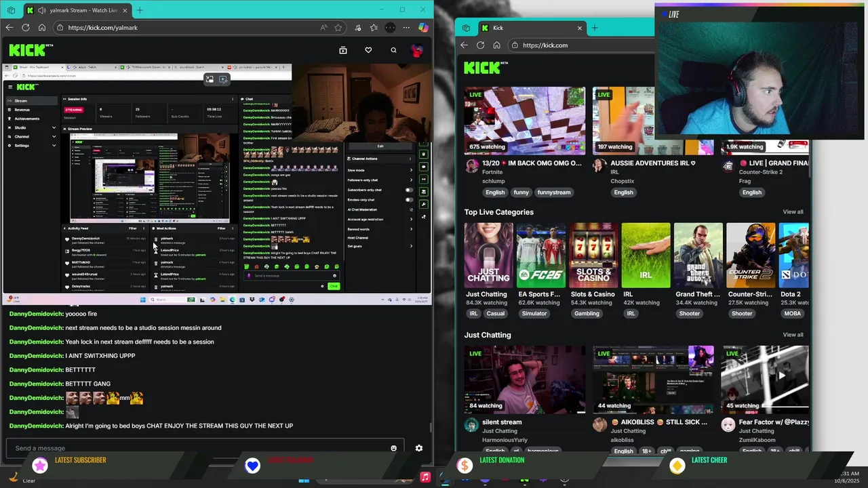Image resolution: width=868 pixels, height=488 pixels.
Task: Click DannyDemidovich on 'BETTTTTT GANG' message
Action: 36,384
